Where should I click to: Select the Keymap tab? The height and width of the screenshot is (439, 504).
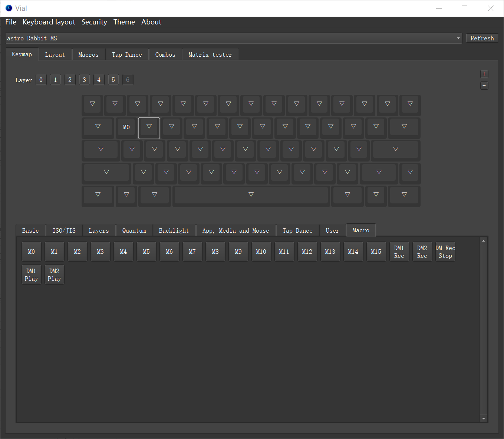22,54
